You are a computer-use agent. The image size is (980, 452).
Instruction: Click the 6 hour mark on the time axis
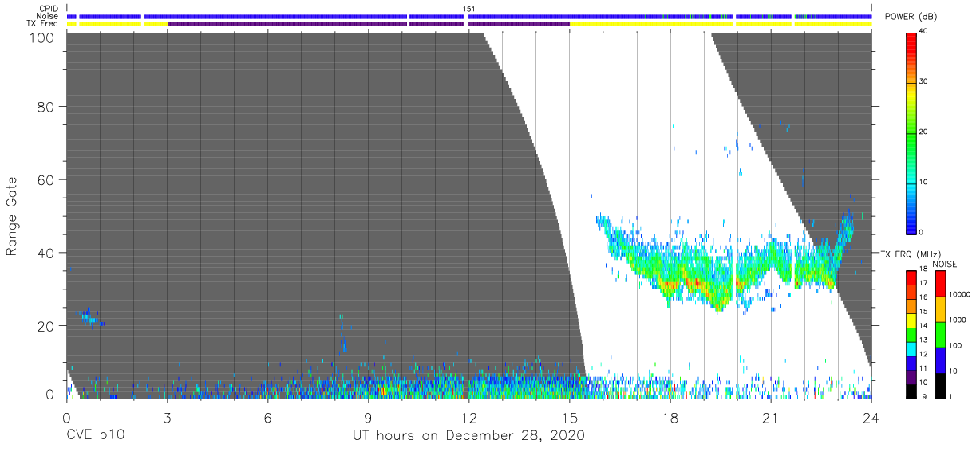(267, 417)
